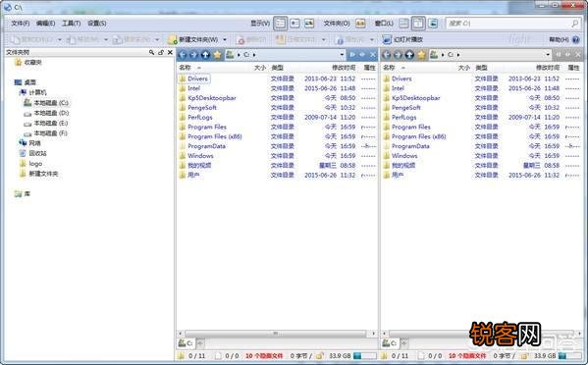Open favorites star in right pane
Viewport: 588px width, 365px height.
point(421,55)
